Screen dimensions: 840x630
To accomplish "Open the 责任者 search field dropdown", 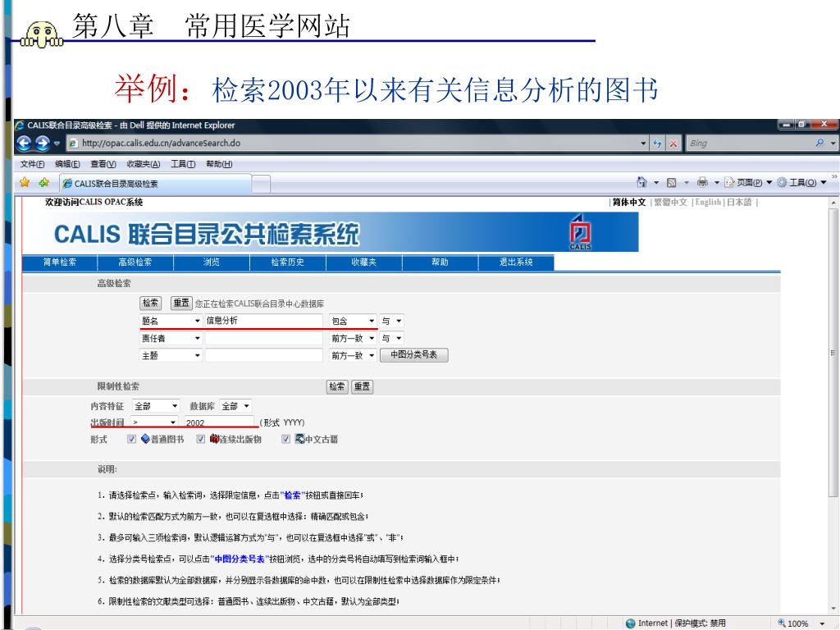I will point(171,338).
